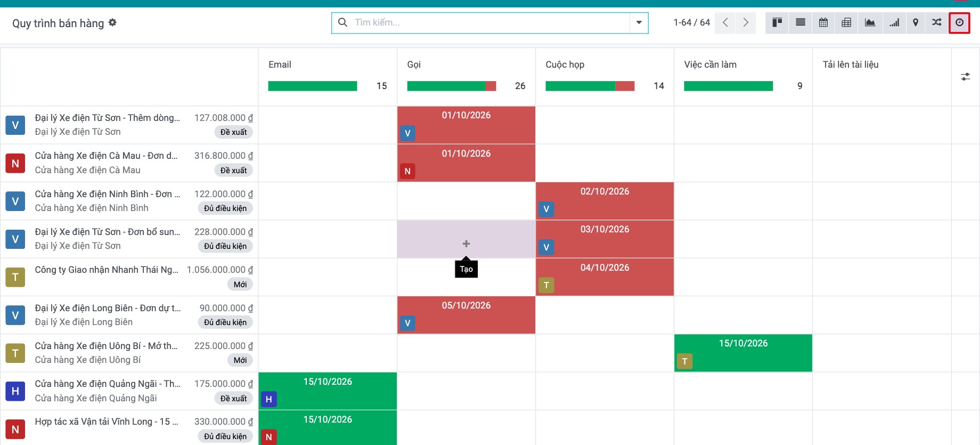The height and width of the screenshot is (445, 980).
Task: Click the Việc cần làm progress bar
Action: (729, 86)
